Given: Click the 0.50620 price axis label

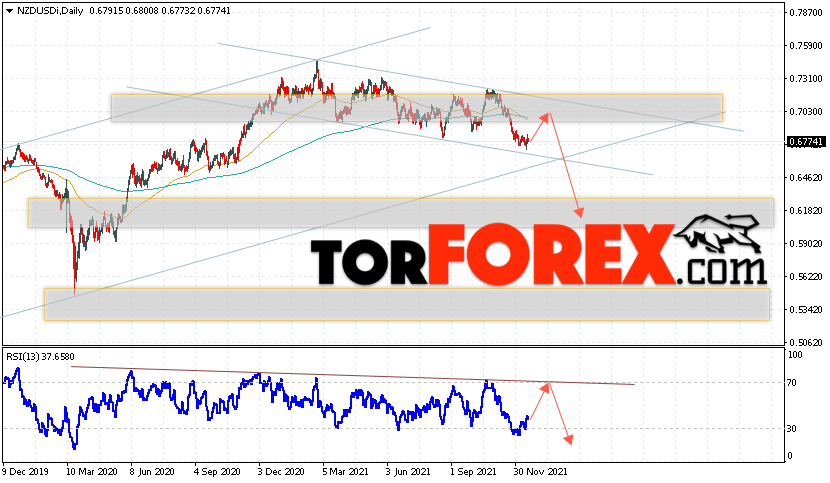Looking at the screenshot, I should click(806, 343).
